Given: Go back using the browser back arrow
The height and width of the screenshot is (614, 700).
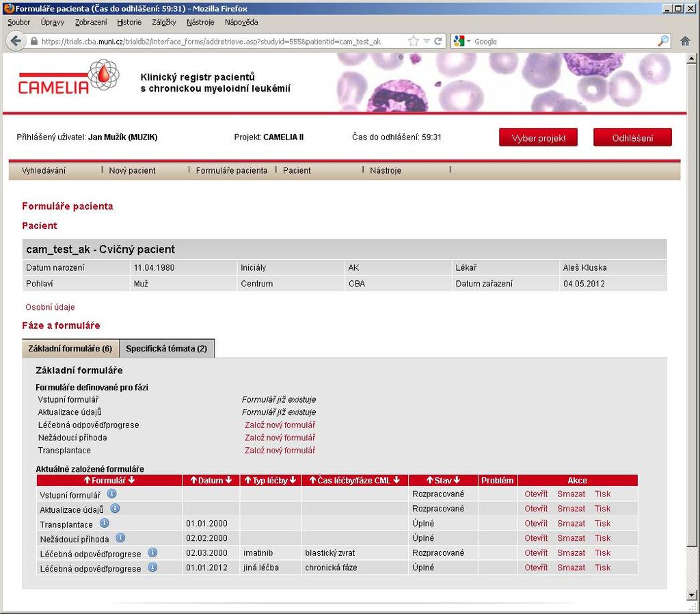Looking at the screenshot, I should pyautogui.click(x=16, y=42).
